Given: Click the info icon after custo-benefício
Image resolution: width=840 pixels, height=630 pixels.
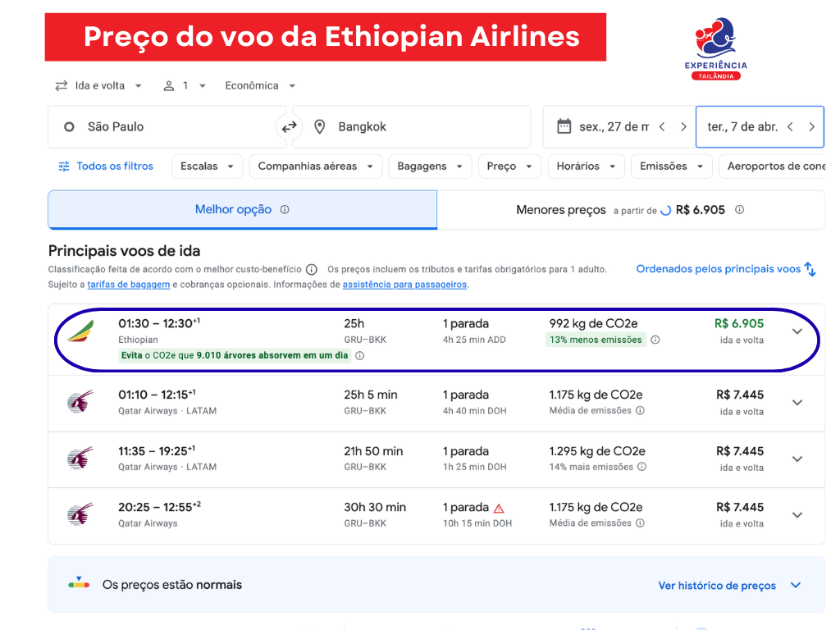Looking at the screenshot, I should click(x=312, y=269).
